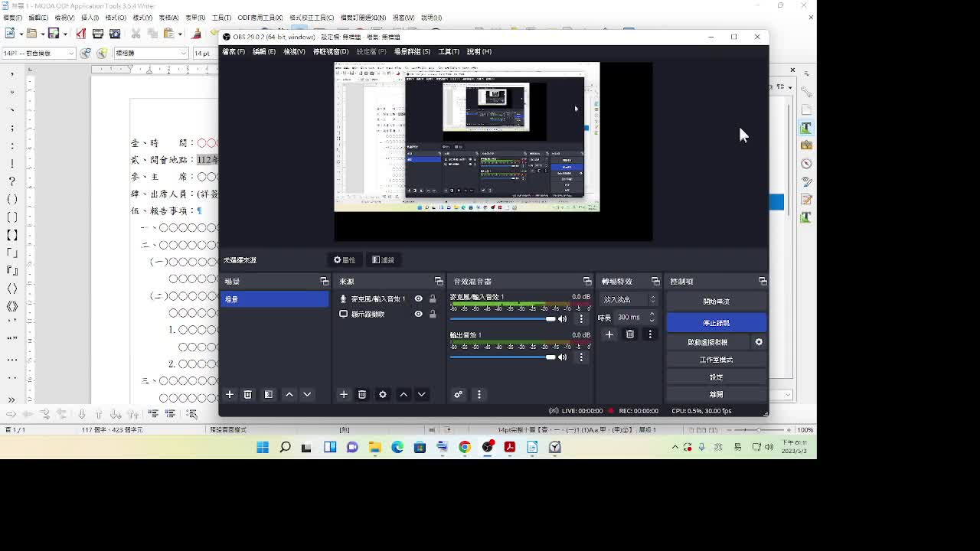Add a transition with the plus icon

pyautogui.click(x=609, y=334)
